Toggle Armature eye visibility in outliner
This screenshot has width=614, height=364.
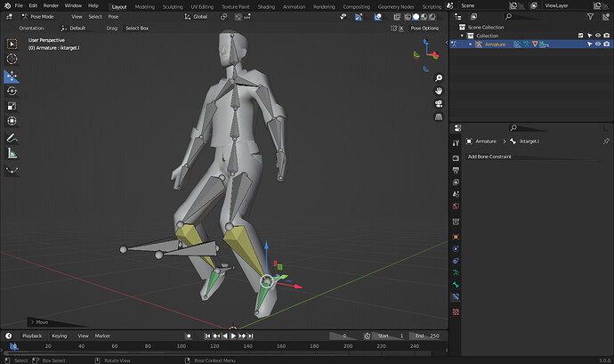pos(598,44)
